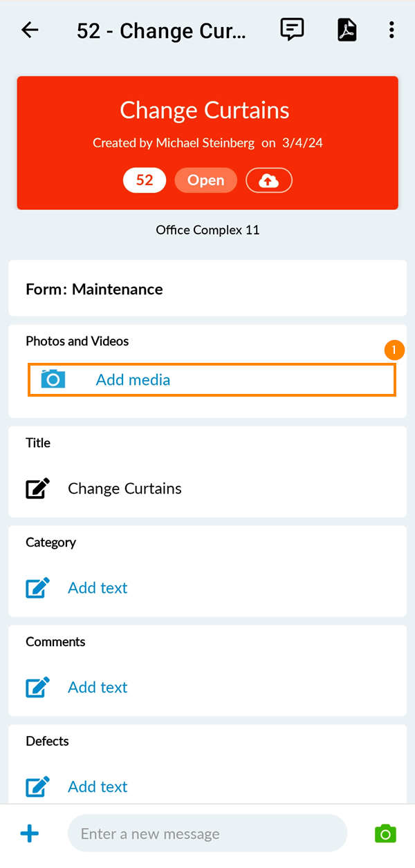Tap the cloud upload sync icon
415x868 pixels.
[x=269, y=180]
